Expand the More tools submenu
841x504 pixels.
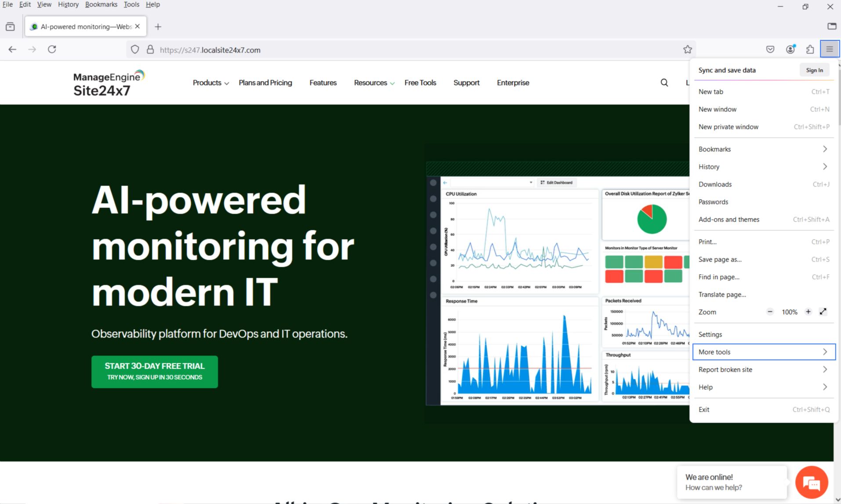tap(764, 352)
